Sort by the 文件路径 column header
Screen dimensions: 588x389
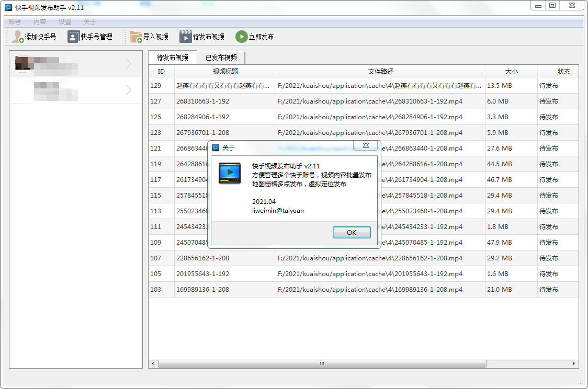point(381,71)
